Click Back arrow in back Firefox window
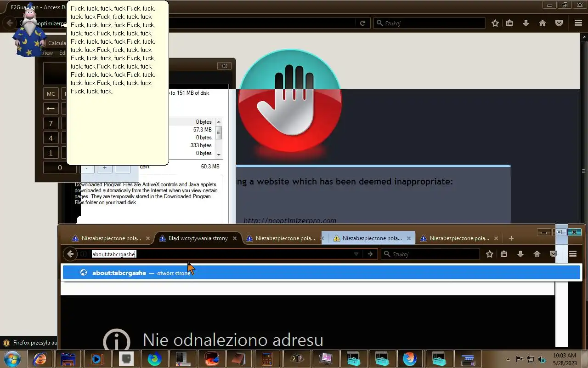The width and height of the screenshot is (588, 368). pos(9,23)
